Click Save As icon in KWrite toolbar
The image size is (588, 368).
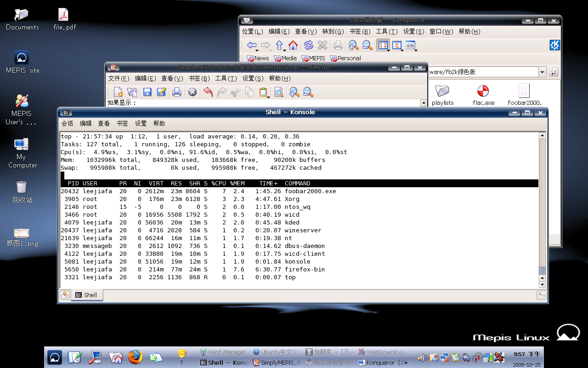tap(161, 92)
